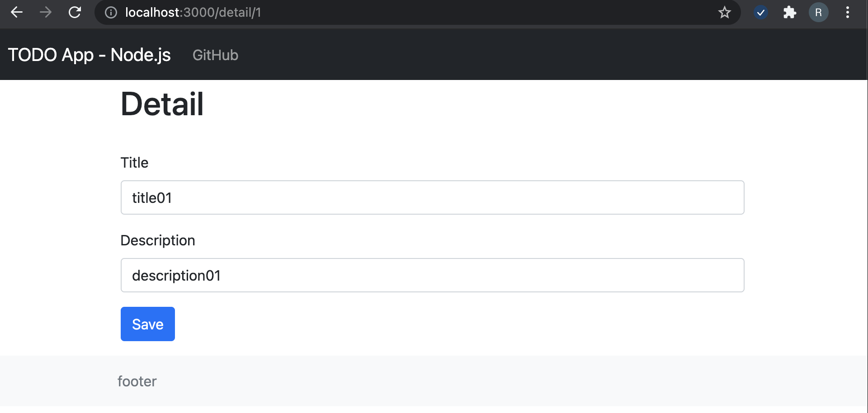Focus the Title input containing title01
868x413 pixels.
coord(432,197)
